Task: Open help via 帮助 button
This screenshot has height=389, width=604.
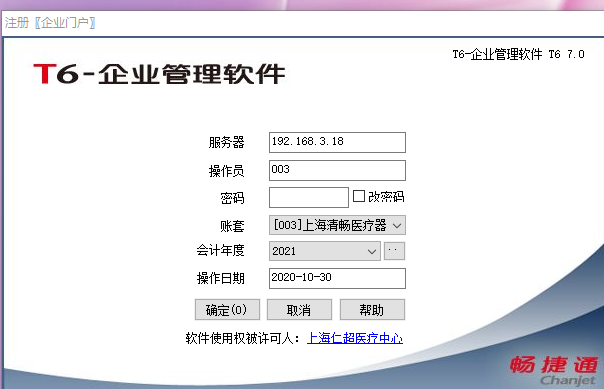Action: 372,310
